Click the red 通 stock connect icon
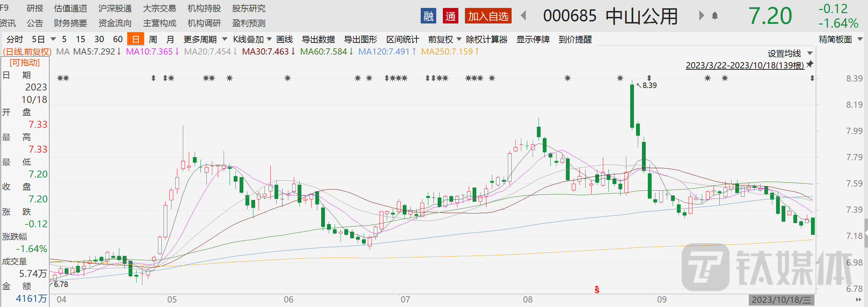This screenshot has height=307, width=868. pyautogui.click(x=450, y=16)
